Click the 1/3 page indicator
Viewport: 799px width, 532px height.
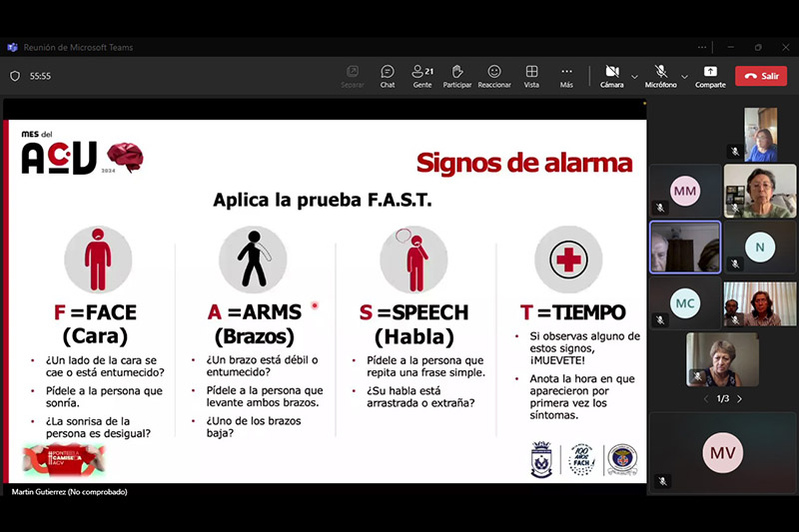point(722,398)
